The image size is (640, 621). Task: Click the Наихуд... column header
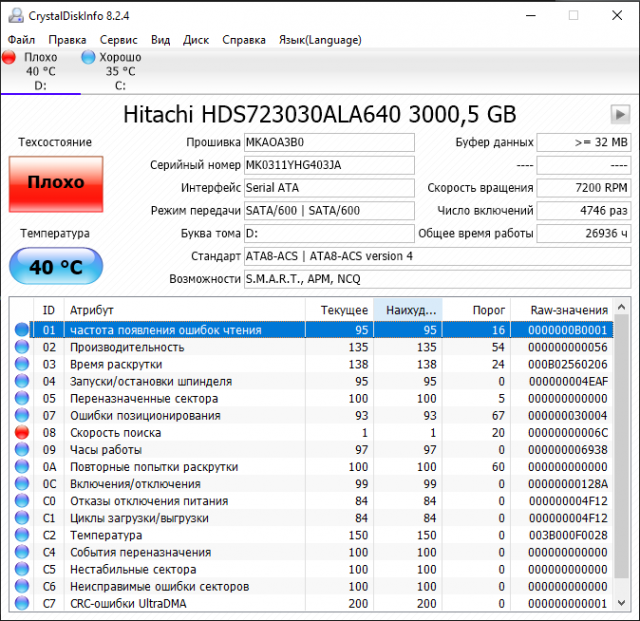pos(408,310)
